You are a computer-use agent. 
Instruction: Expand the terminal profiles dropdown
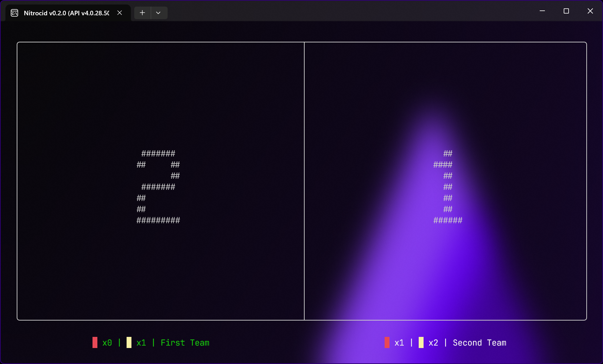(x=158, y=13)
